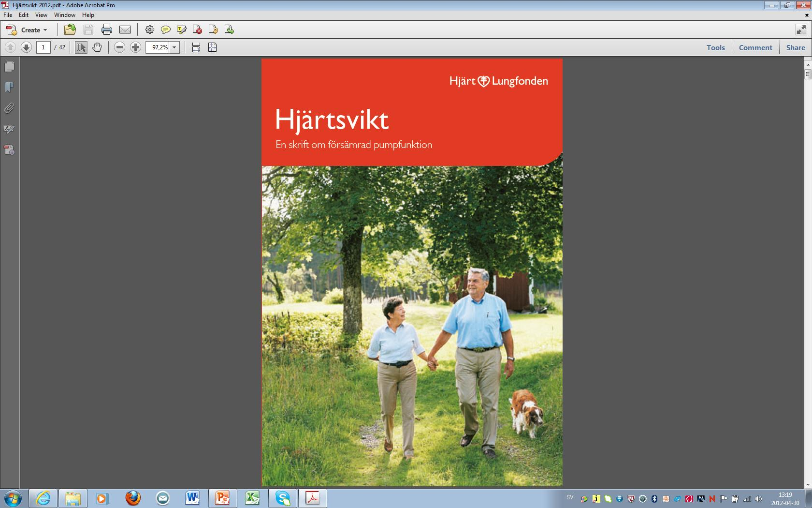Click the Save file floppy icon
Screen dimensions: 812x508
tap(88, 30)
